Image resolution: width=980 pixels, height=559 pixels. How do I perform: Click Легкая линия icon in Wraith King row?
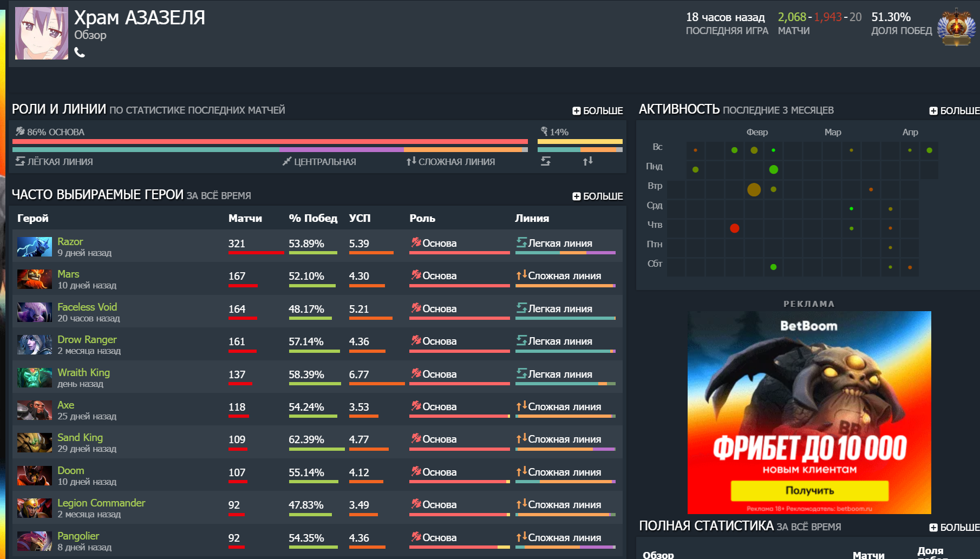point(521,373)
